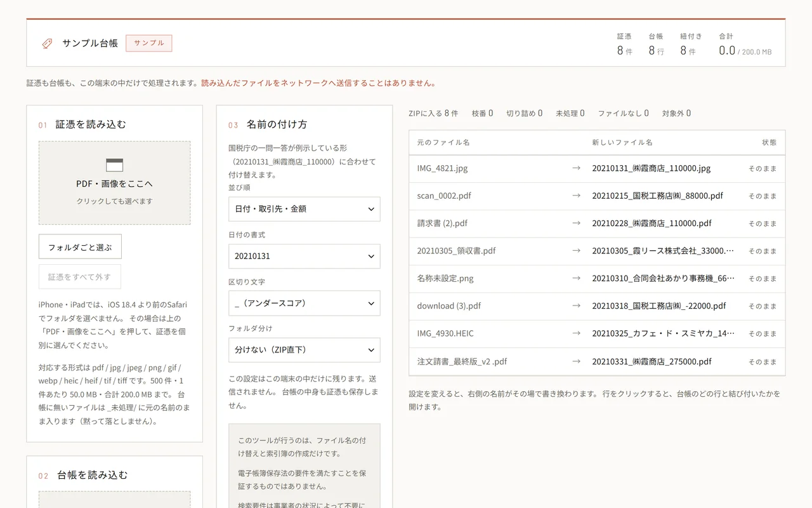Open the 請求書 (2).pdf row
The height and width of the screenshot is (508, 812).
[597, 224]
